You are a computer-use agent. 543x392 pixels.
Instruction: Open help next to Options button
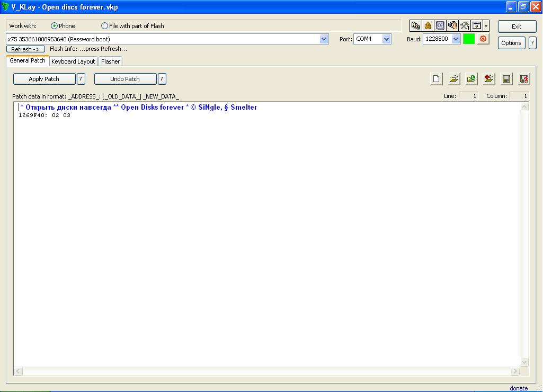point(532,43)
